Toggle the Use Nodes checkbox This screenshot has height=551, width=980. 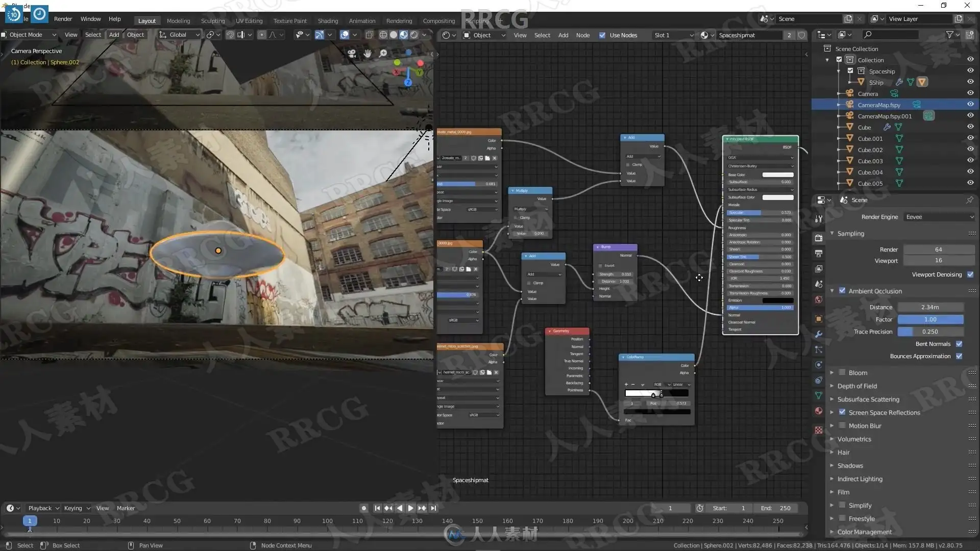click(x=602, y=35)
